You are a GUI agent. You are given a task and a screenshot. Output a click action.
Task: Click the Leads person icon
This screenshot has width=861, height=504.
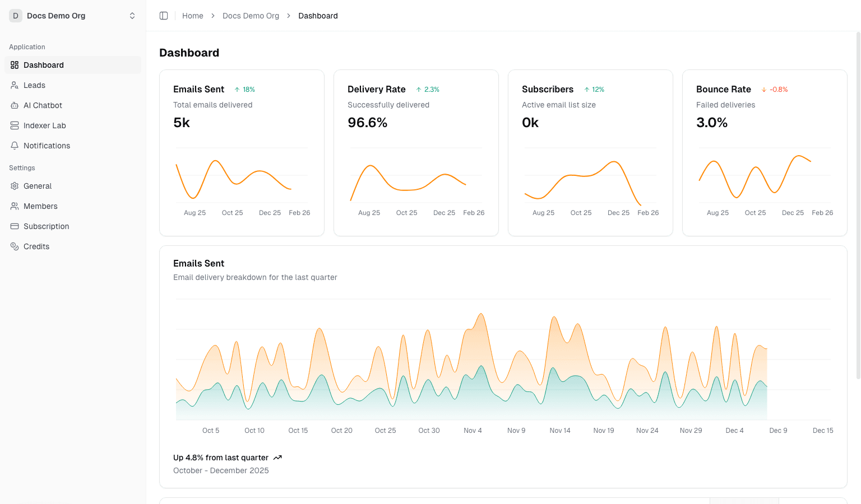tap(15, 85)
